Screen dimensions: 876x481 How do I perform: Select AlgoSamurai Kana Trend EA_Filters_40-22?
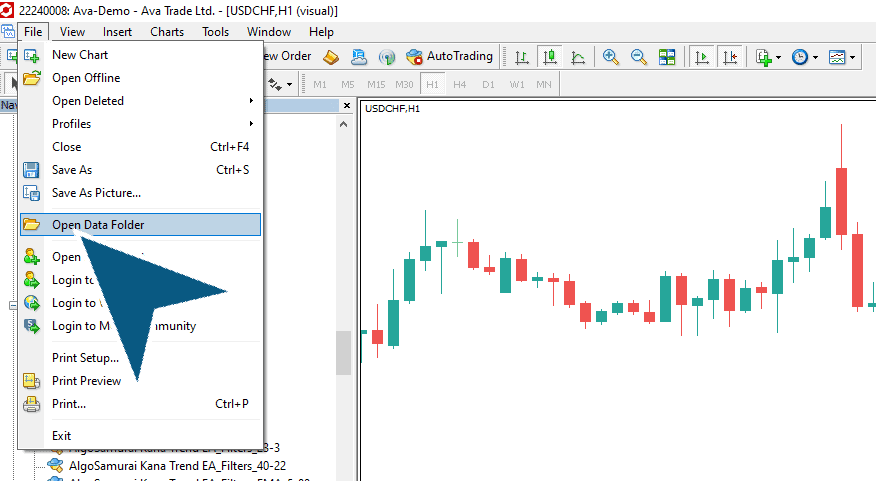point(177,465)
